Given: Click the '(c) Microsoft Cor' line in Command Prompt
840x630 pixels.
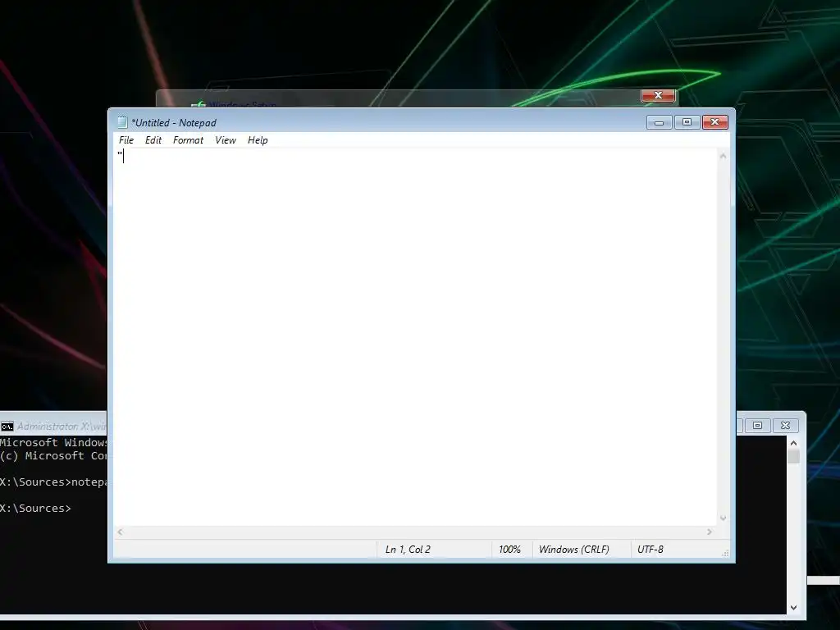Looking at the screenshot, I should pyautogui.click(x=53, y=456).
